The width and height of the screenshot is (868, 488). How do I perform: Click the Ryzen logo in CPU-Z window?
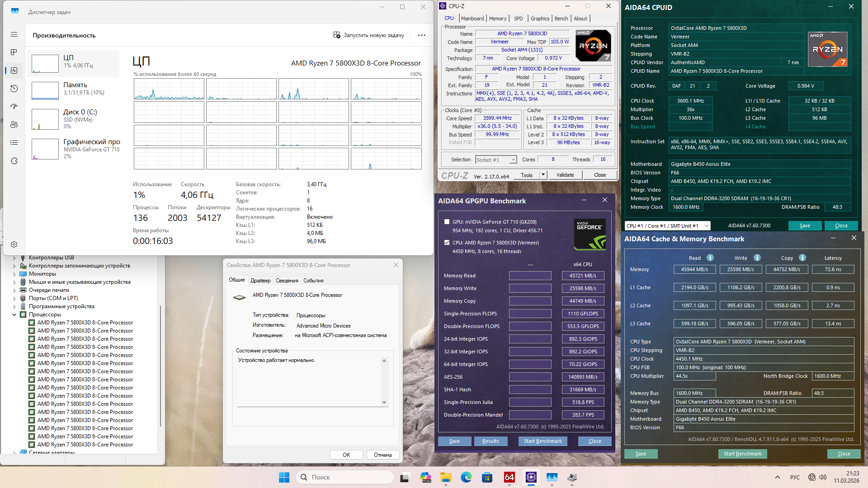594,45
